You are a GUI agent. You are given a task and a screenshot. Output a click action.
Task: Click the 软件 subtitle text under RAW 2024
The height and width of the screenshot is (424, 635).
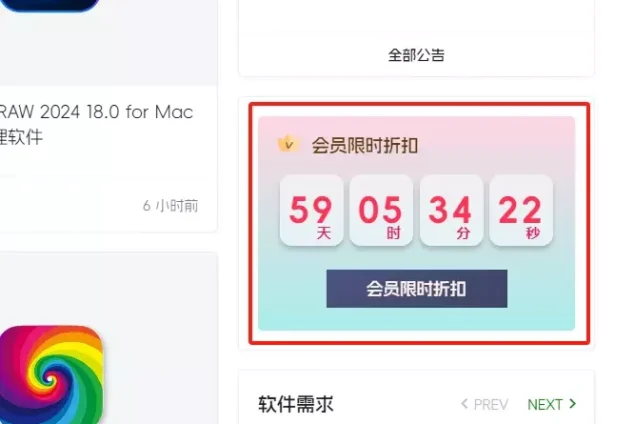tap(21, 137)
